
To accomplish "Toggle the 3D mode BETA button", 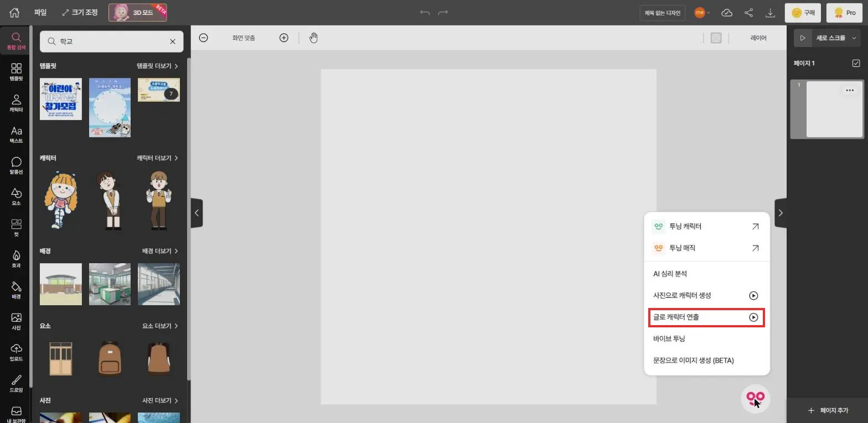I will click(x=138, y=12).
